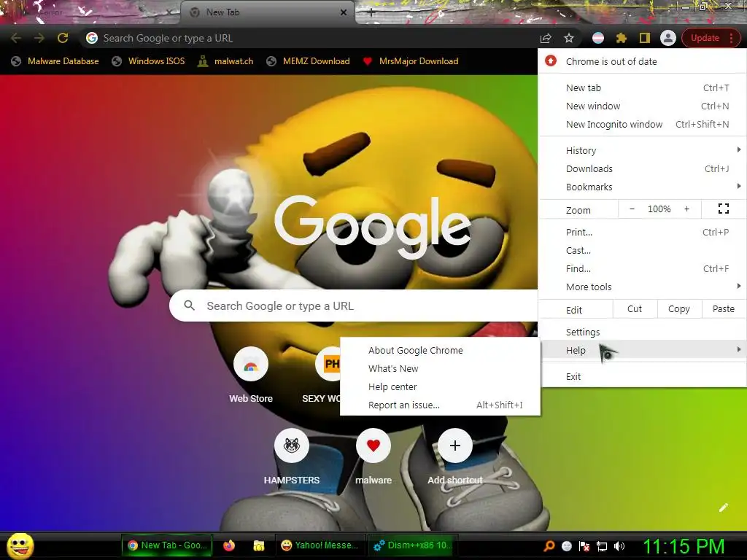
Task: Expand the Bookmarks submenu
Action: (642, 187)
